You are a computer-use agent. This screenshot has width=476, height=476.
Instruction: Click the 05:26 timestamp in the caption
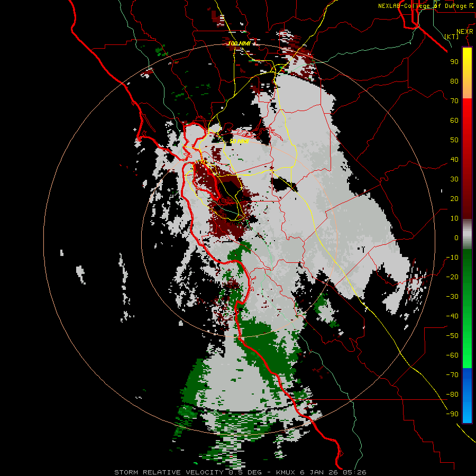click(355, 472)
